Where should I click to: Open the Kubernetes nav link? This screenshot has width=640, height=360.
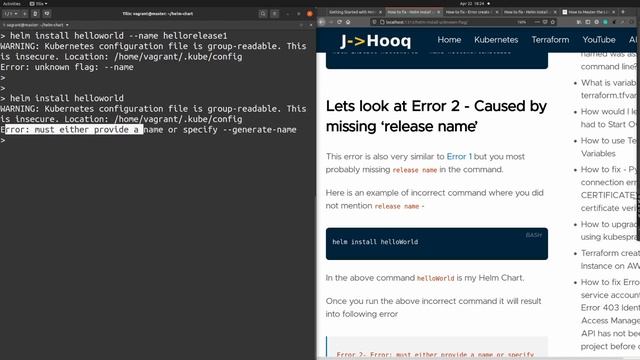pyautogui.click(x=496, y=40)
